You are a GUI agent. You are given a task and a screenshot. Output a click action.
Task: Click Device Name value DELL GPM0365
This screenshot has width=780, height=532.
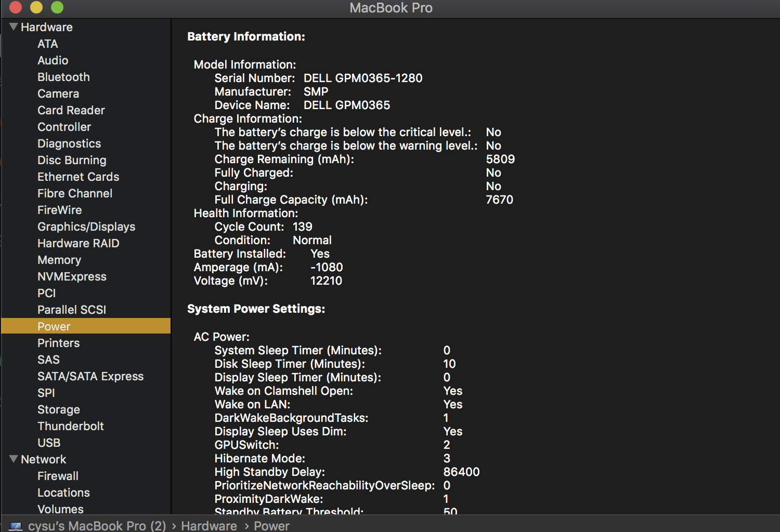point(347,105)
